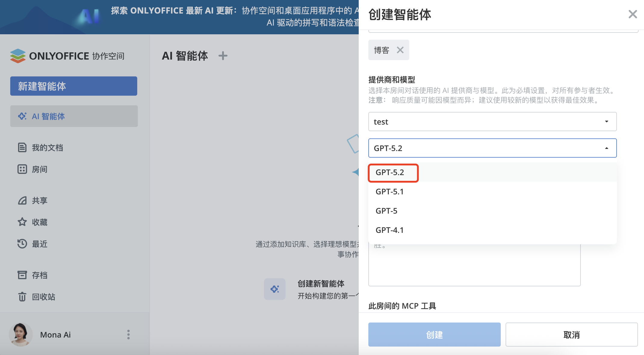This screenshot has width=644, height=355.
Task: Open the 共享 shared section icon
Action: [22, 200]
